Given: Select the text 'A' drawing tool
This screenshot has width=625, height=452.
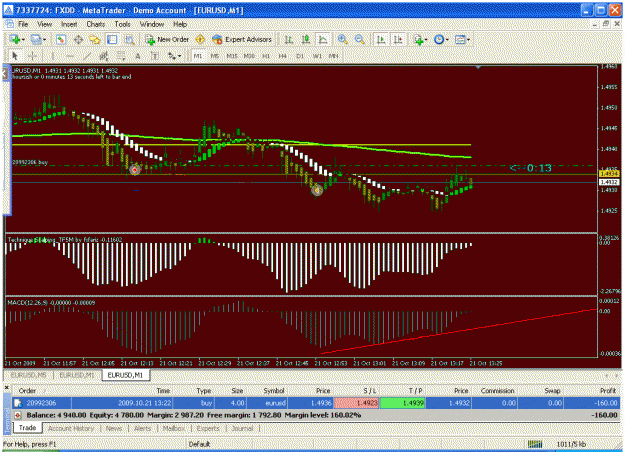Looking at the screenshot, I should coord(138,56).
